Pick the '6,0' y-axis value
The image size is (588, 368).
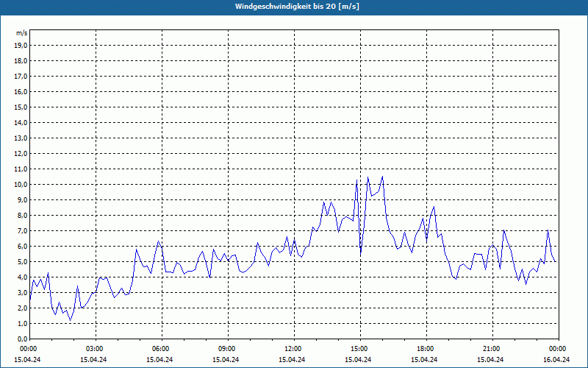[22, 247]
